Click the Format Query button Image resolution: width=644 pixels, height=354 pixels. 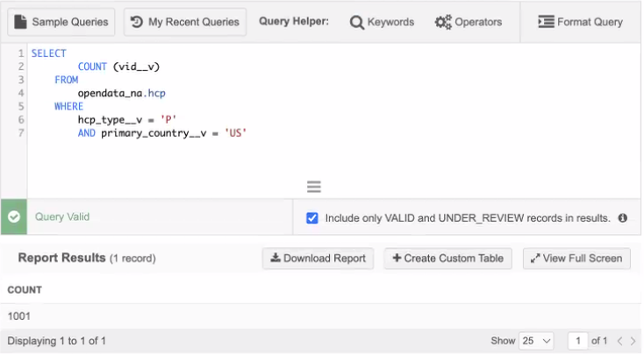[x=580, y=22]
